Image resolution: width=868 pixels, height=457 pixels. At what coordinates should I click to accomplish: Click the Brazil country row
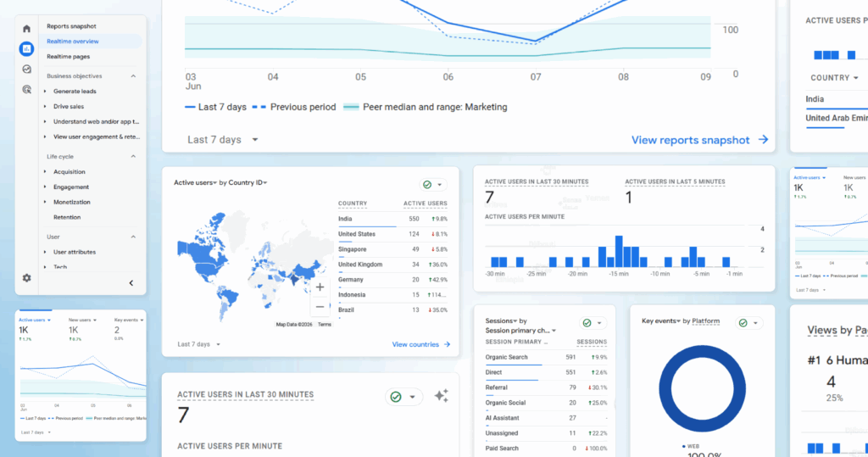tap(393, 310)
